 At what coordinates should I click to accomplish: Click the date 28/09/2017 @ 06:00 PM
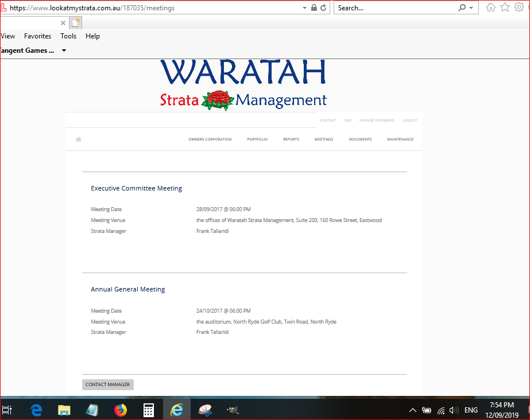(223, 209)
